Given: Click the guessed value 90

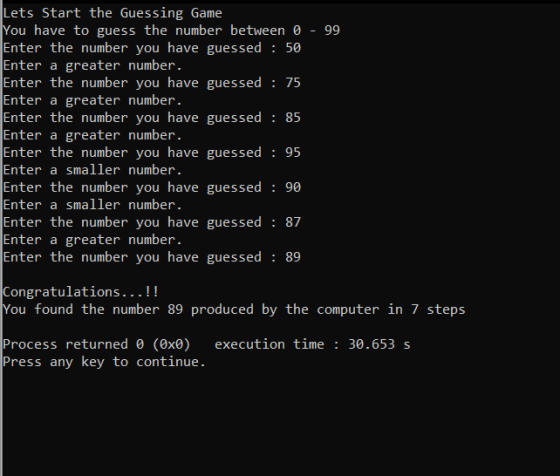Looking at the screenshot, I should click(x=293, y=187).
